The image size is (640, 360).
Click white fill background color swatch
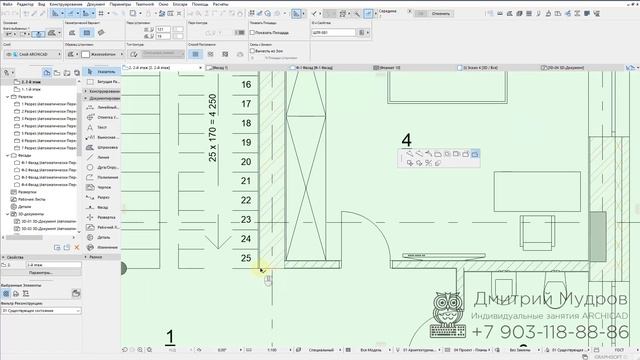coord(85,54)
